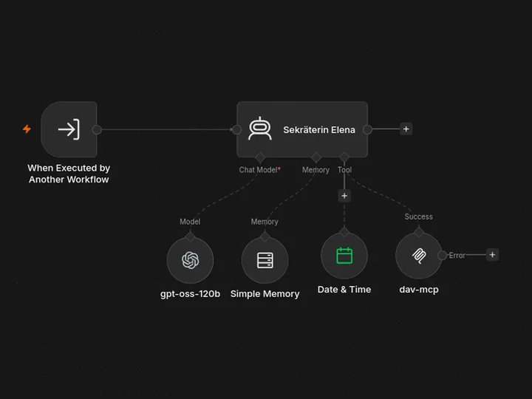
Task: Select the dav-mcp tool node
Action: [419, 256]
